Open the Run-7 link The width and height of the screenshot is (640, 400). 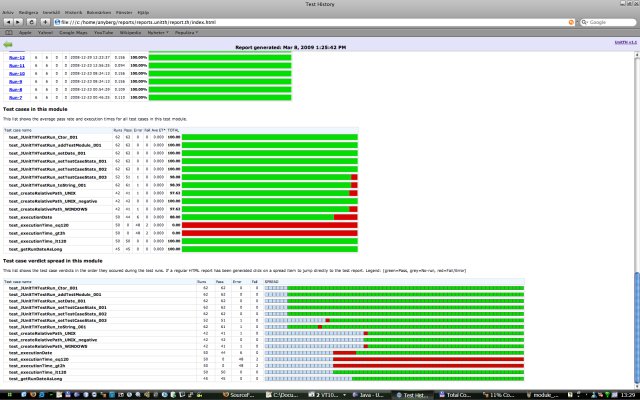click(16, 97)
